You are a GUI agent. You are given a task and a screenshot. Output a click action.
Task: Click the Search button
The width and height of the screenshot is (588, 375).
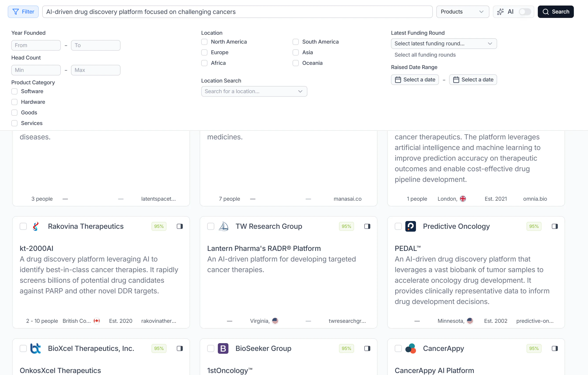pos(555,12)
